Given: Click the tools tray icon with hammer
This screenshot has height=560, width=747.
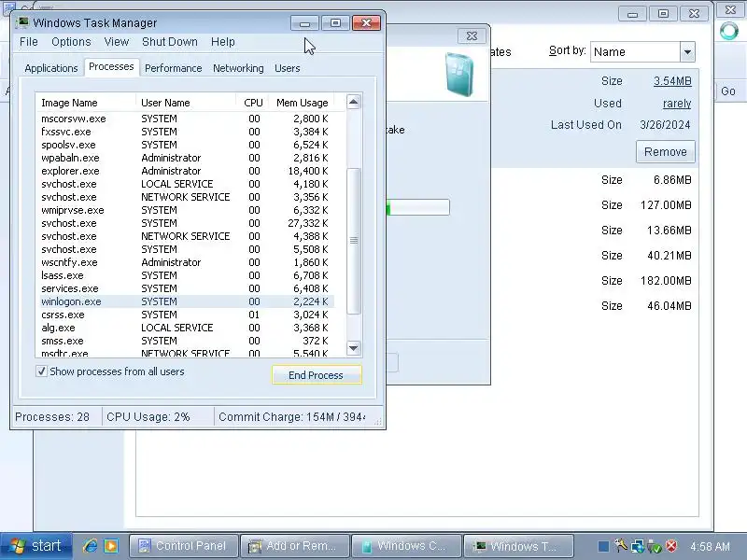Looking at the screenshot, I should [x=620, y=545].
